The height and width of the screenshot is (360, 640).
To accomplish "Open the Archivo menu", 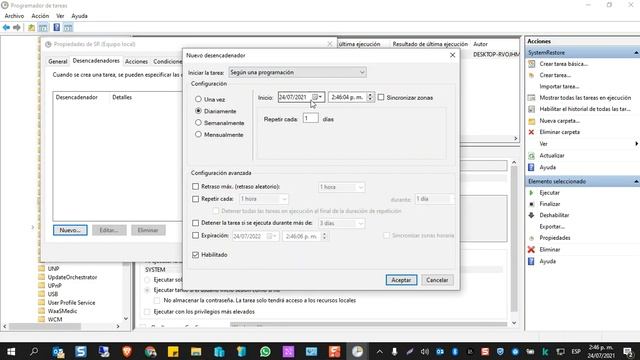I will coord(14,16).
